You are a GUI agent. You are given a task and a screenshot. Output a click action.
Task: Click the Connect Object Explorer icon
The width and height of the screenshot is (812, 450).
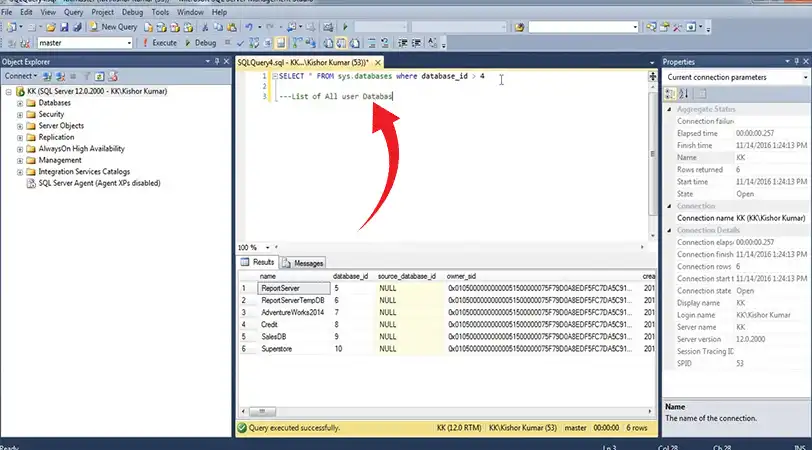47,77
